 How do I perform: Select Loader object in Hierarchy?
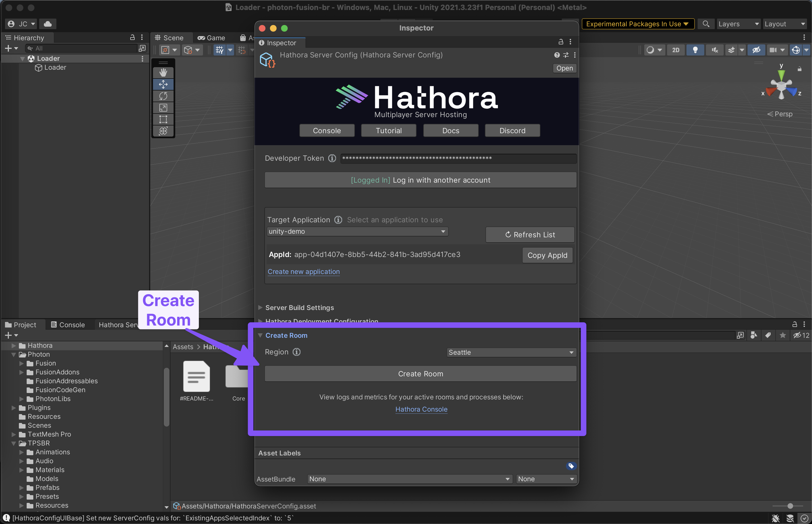click(x=55, y=67)
